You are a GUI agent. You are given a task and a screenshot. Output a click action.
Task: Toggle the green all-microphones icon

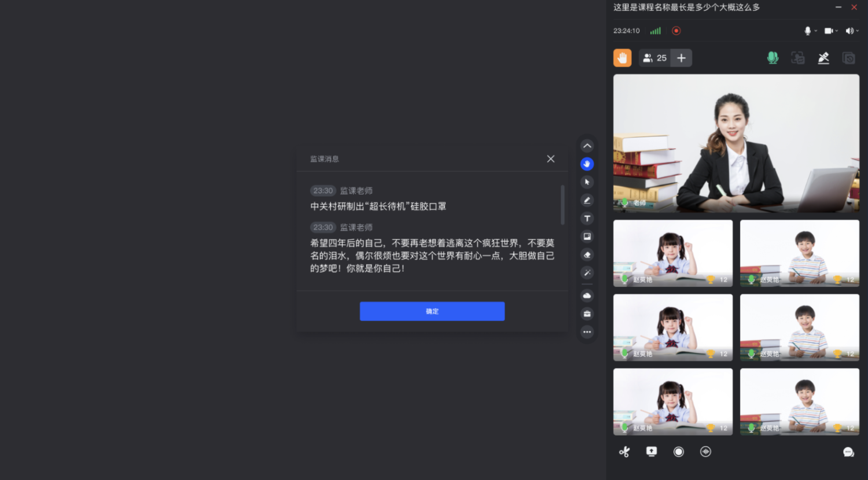coord(773,58)
